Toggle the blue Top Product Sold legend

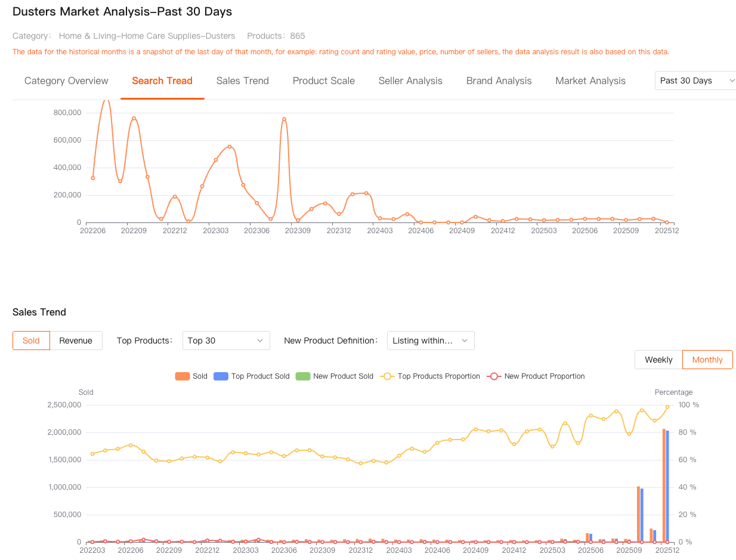pyautogui.click(x=221, y=376)
